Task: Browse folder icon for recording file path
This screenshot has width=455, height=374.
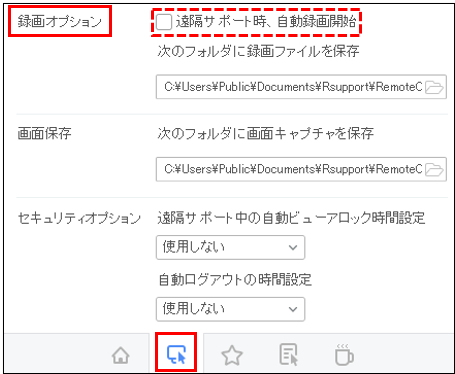Action: tap(434, 87)
